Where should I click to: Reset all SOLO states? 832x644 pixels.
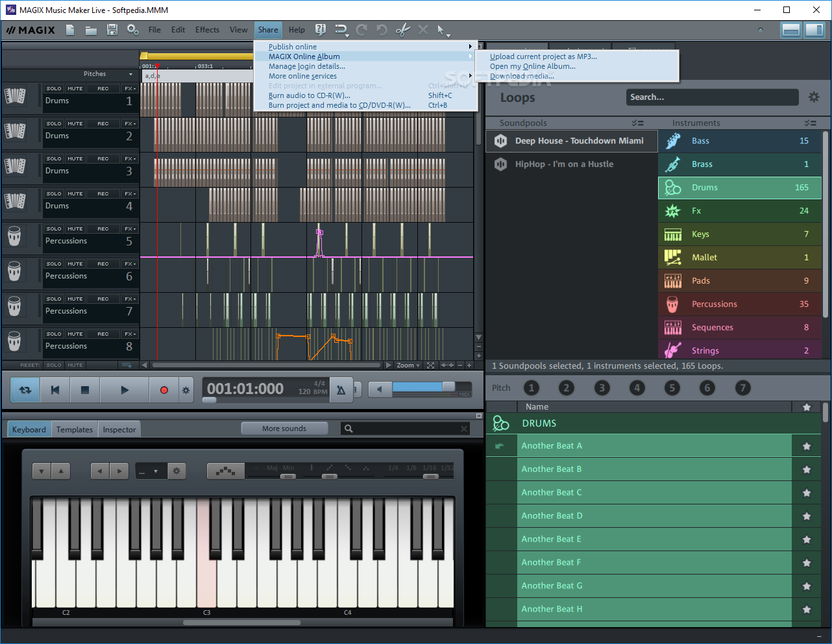[x=54, y=365]
